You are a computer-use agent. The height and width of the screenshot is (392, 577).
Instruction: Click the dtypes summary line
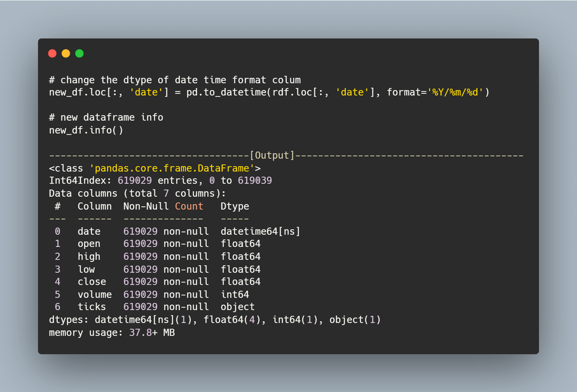pyautogui.click(x=214, y=320)
